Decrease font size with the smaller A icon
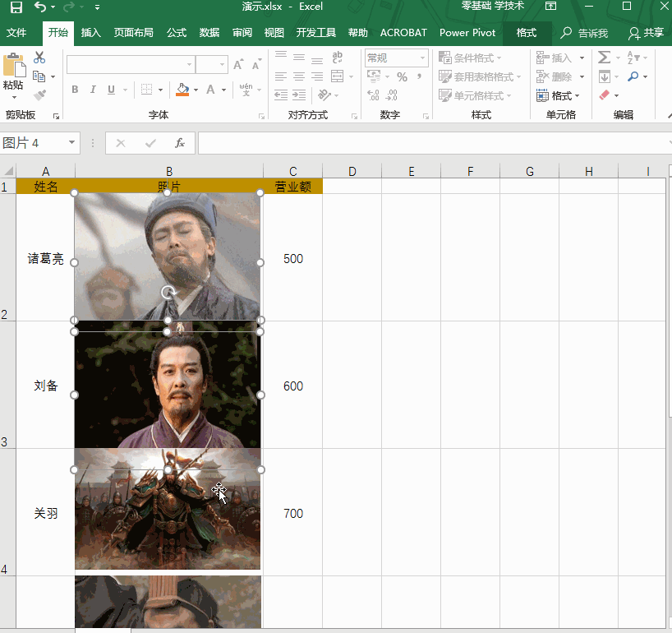Viewport: 672px width, 633px height. click(256, 64)
